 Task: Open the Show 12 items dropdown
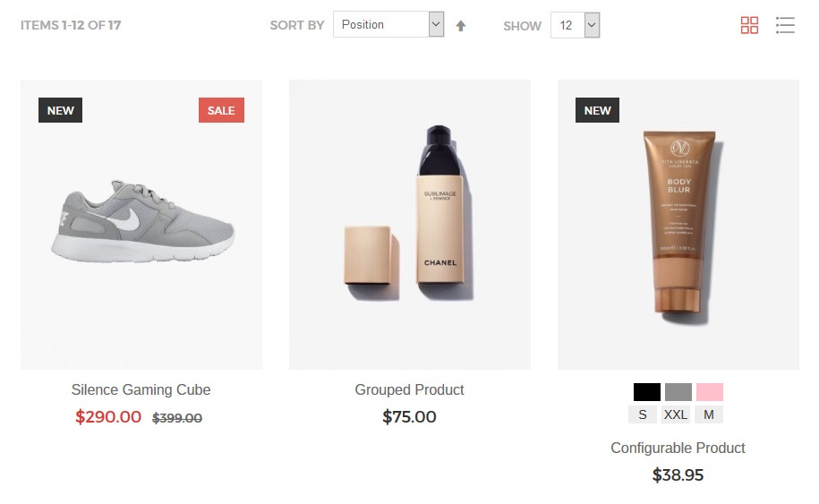575,25
